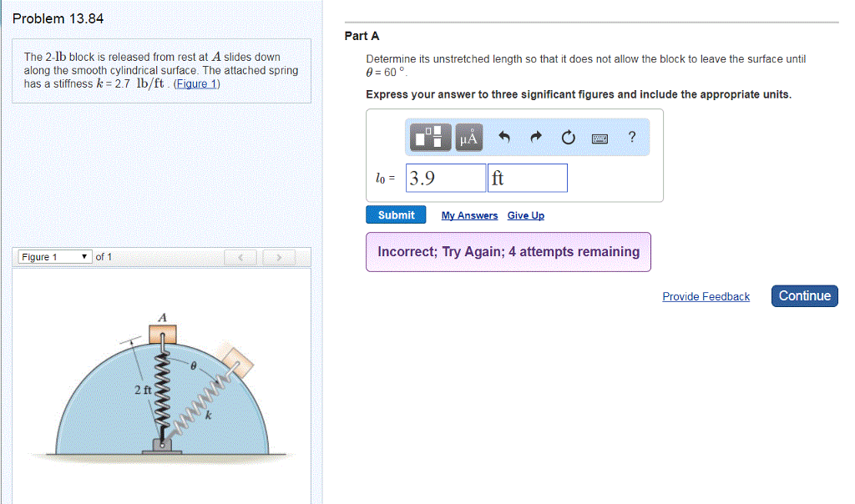
Task: Click the Incorrect Try Again feedback box
Action: [508, 251]
